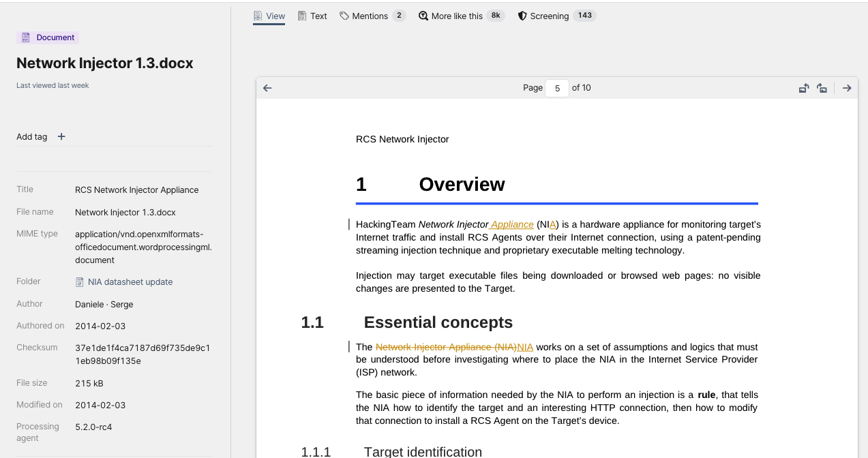Rotate the document clockwise
Screen dimensions: 868x458
point(822,88)
